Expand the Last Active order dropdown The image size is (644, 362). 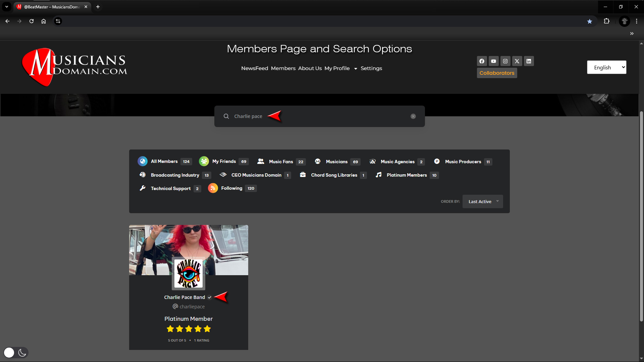483,201
